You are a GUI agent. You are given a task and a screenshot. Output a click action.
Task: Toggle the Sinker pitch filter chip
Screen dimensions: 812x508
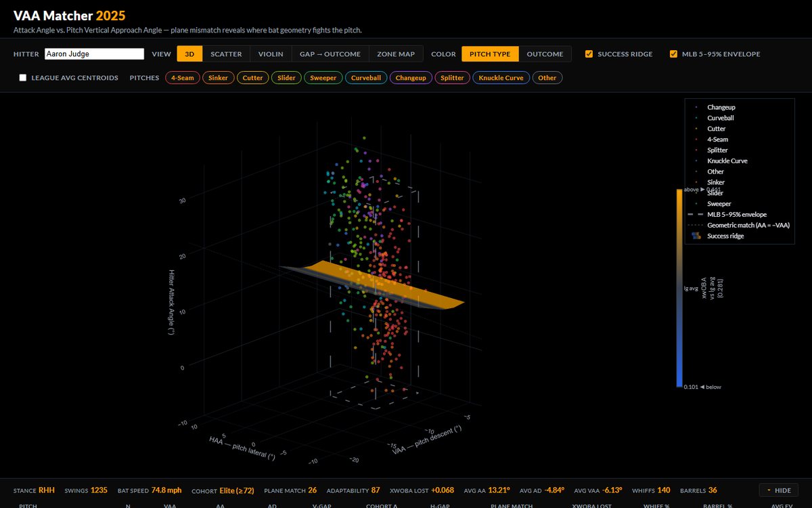click(219, 78)
